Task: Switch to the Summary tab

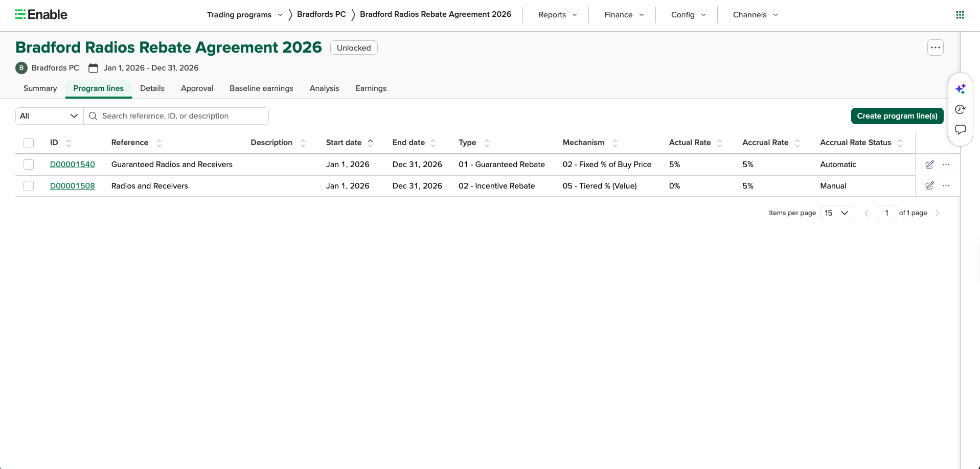Action: 40,88
